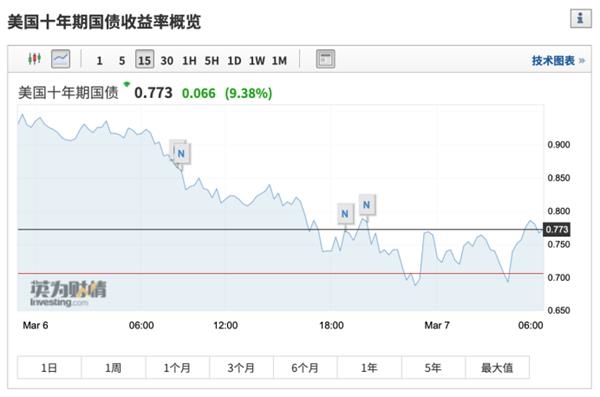Select the 1年 range tab
The height and width of the screenshot is (397, 600).
[369, 368]
